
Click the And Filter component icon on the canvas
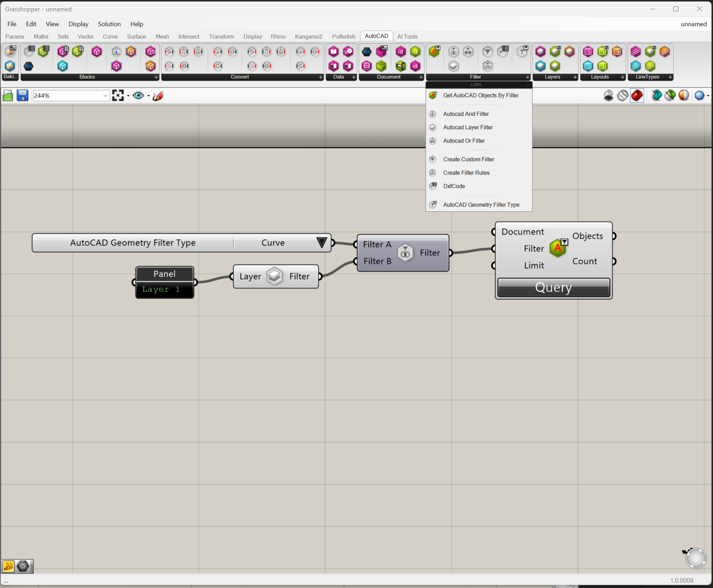[x=405, y=253]
